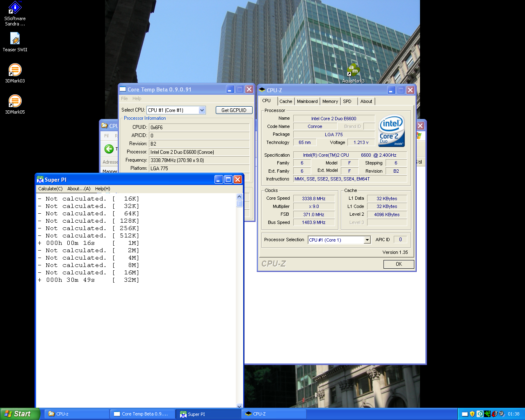The width and height of the screenshot is (525, 420).
Task: Maximize the Super PI window
Action: (228, 179)
